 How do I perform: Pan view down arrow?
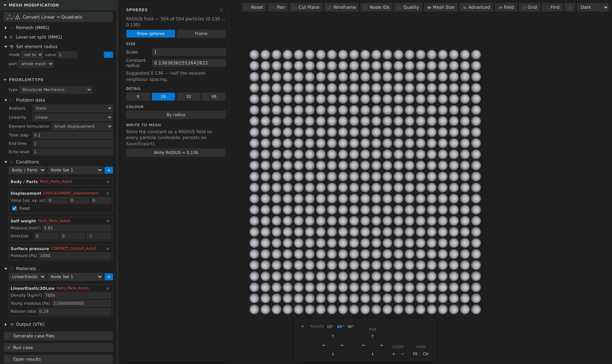(x=372, y=354)
